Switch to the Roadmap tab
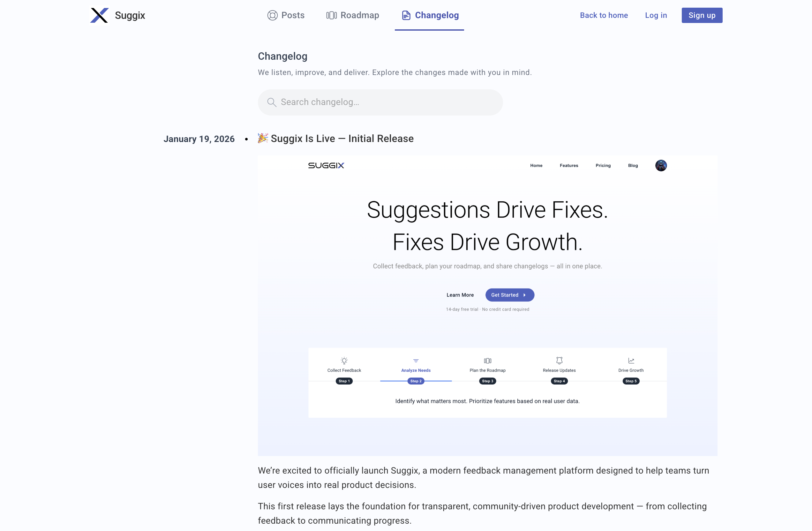The height and width of the screenshot is (531, 812). click(359, 15)
